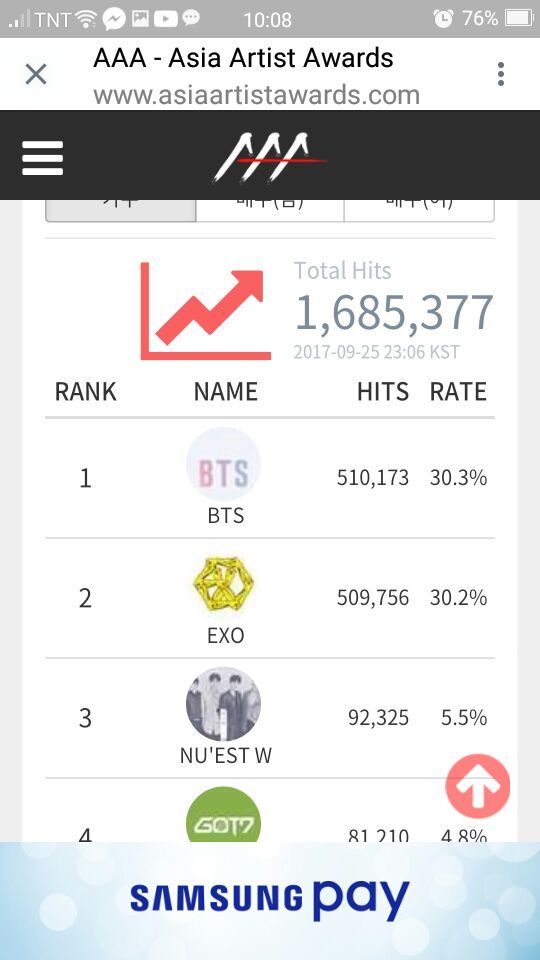Select the EXO yellow hexagon logo
Screen dimensions: 540x960
pos(223,585)
